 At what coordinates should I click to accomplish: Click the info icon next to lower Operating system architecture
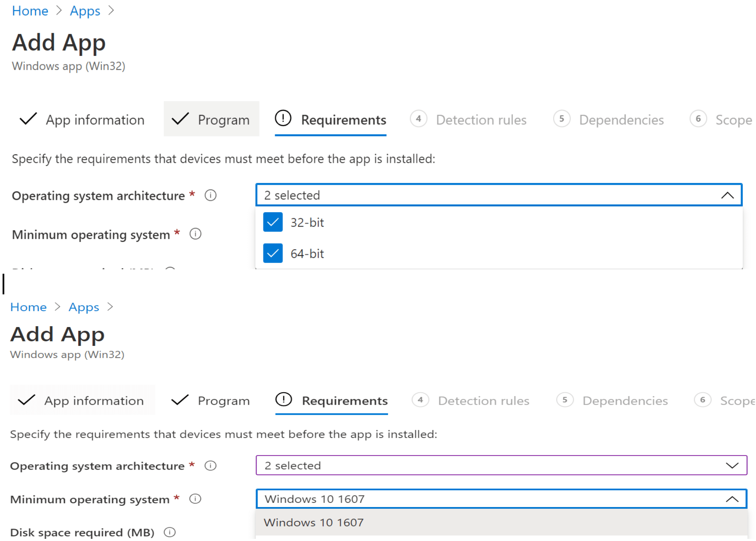[x=211, y=465]
